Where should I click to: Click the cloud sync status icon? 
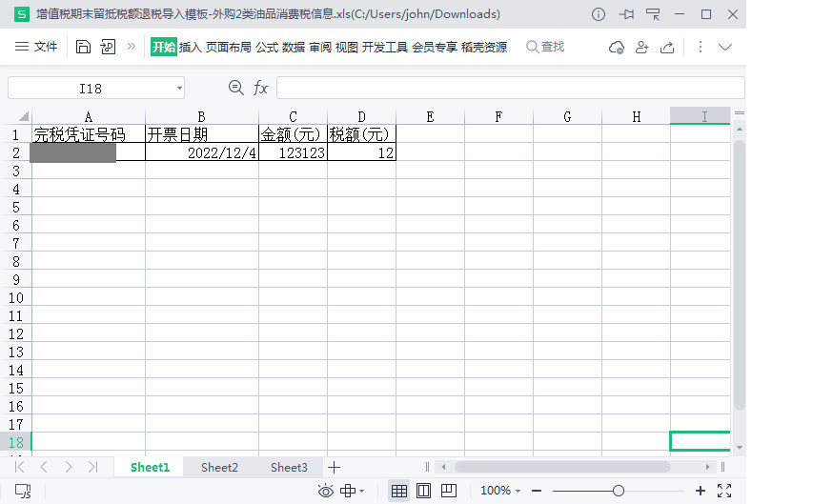point(617,47)
